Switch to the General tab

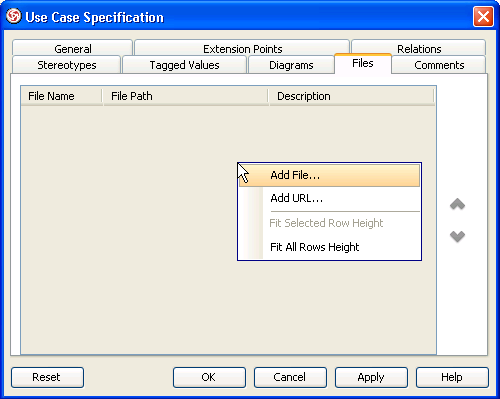[73, 48]
